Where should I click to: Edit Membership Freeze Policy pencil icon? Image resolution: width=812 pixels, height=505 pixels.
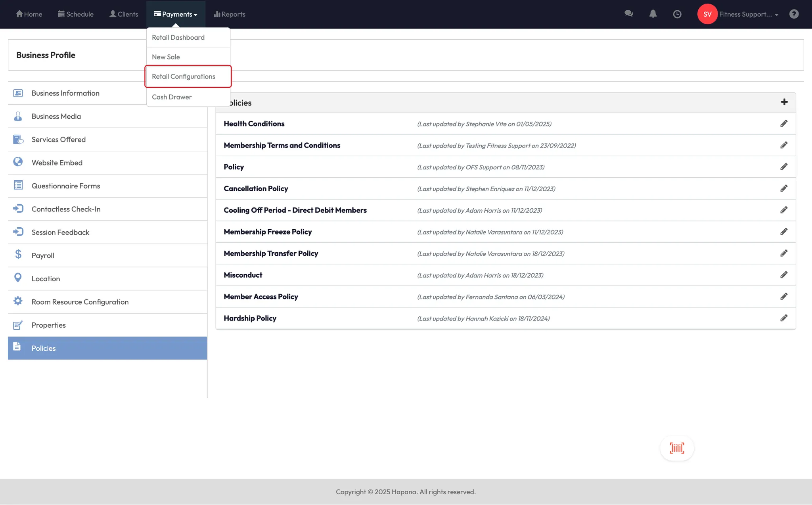point(783,232)
